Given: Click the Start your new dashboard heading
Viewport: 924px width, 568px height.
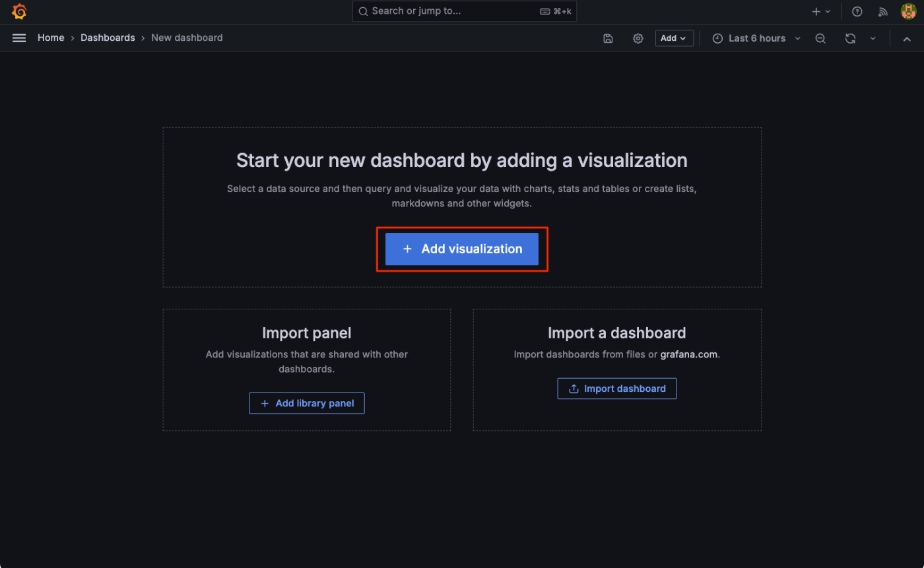Looking at the screenshot, I should click(462, 160).
